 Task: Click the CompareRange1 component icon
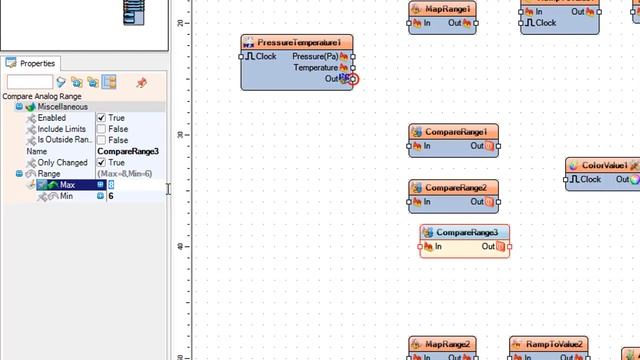point(417,132)
